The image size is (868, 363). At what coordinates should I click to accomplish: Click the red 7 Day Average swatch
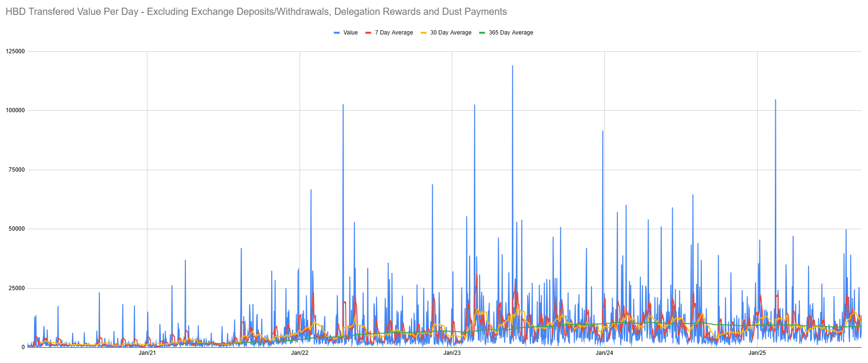[x=368, y=33]
